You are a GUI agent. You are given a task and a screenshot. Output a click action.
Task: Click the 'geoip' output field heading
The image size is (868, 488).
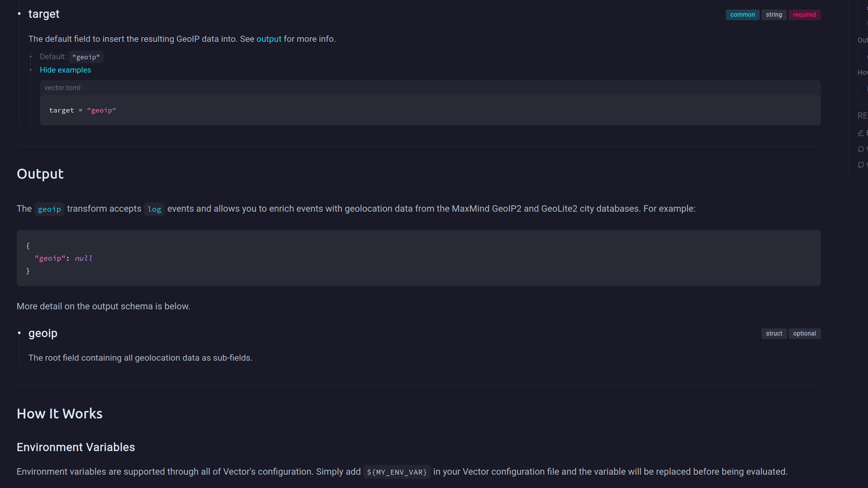pos(43,333)
